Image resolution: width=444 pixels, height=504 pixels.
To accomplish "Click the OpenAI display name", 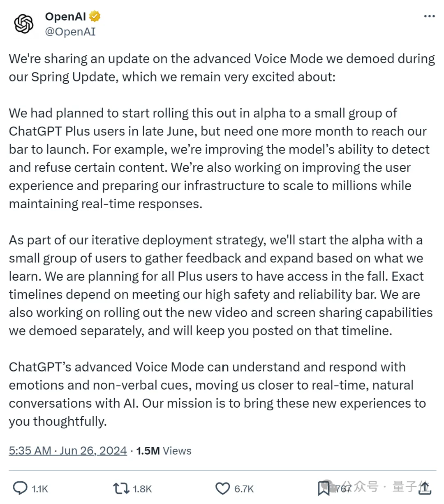I will coord(65,16).
